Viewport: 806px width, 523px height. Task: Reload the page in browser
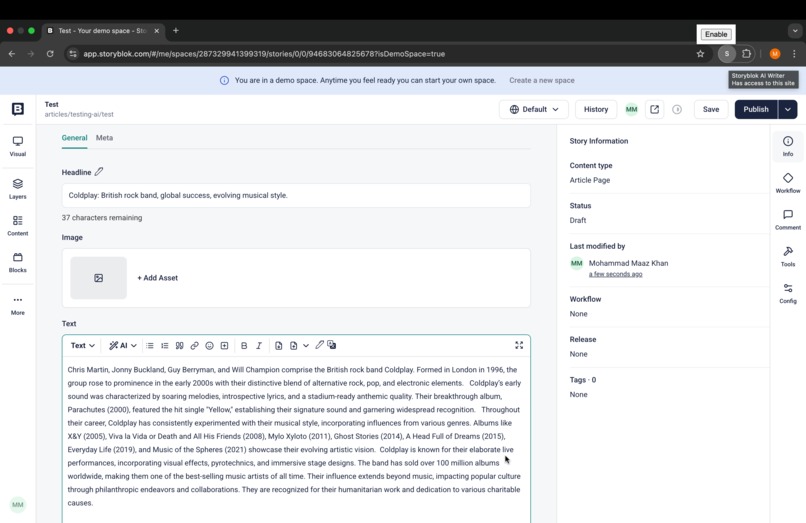(50, 53)
